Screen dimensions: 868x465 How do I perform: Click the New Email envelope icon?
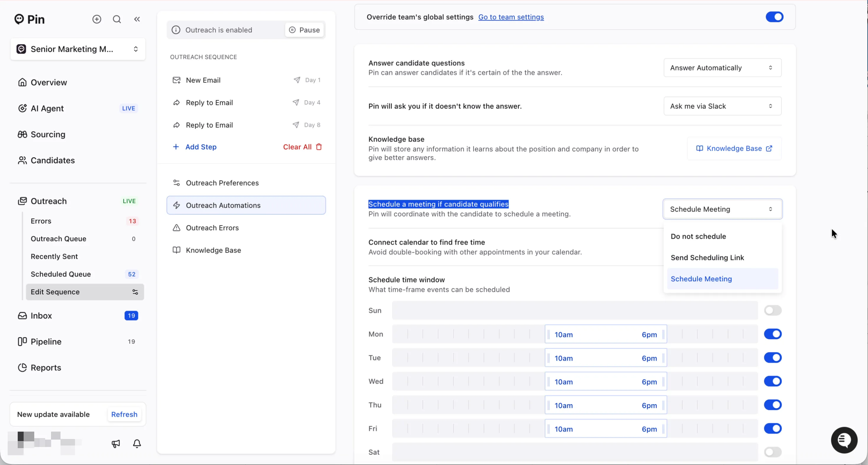(x=176, y=80)
